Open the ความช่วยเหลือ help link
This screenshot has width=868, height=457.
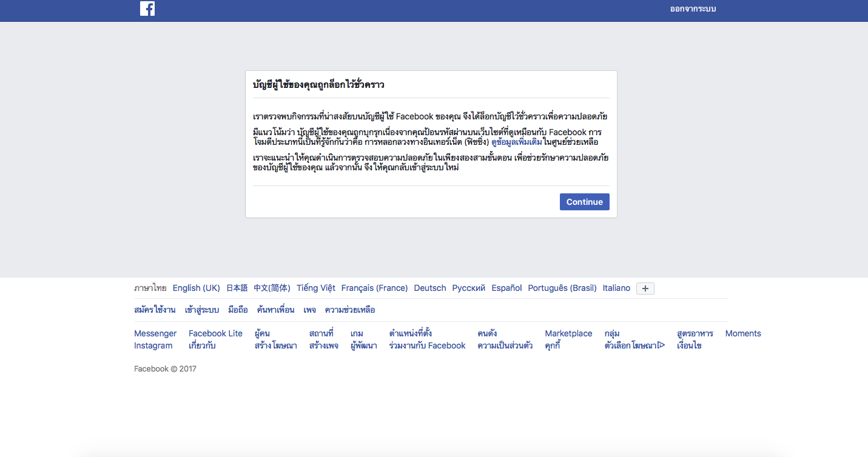pos(350,310)
